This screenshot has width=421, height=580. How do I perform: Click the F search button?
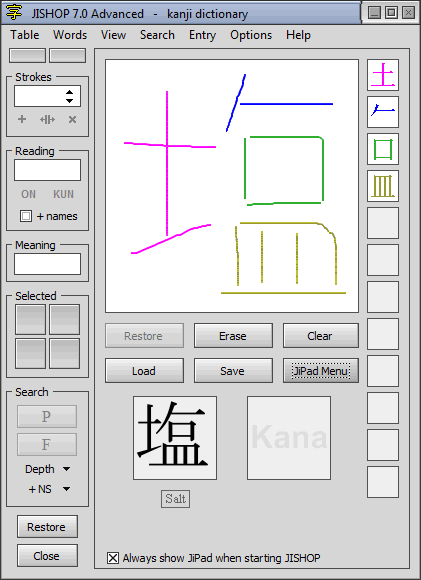47,445
